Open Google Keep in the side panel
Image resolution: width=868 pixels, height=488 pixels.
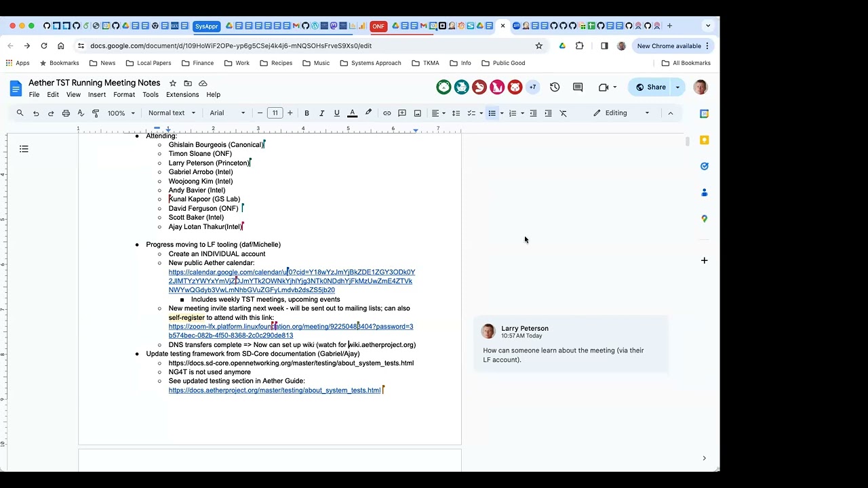705,140
